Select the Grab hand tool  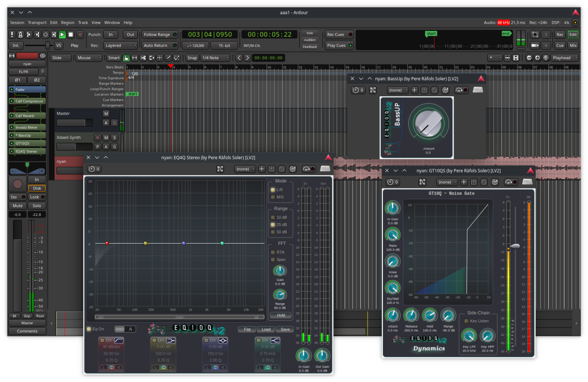pyautogui.click(x=126, y=58)
